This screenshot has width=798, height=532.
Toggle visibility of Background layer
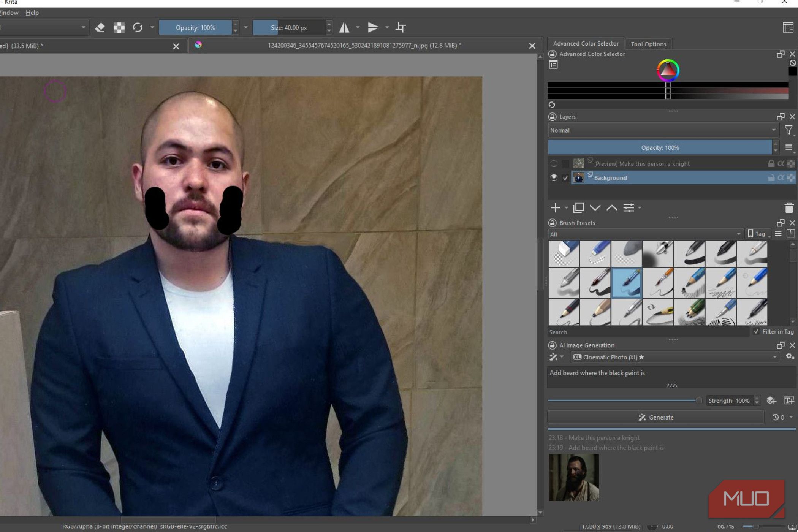point(554,177)
